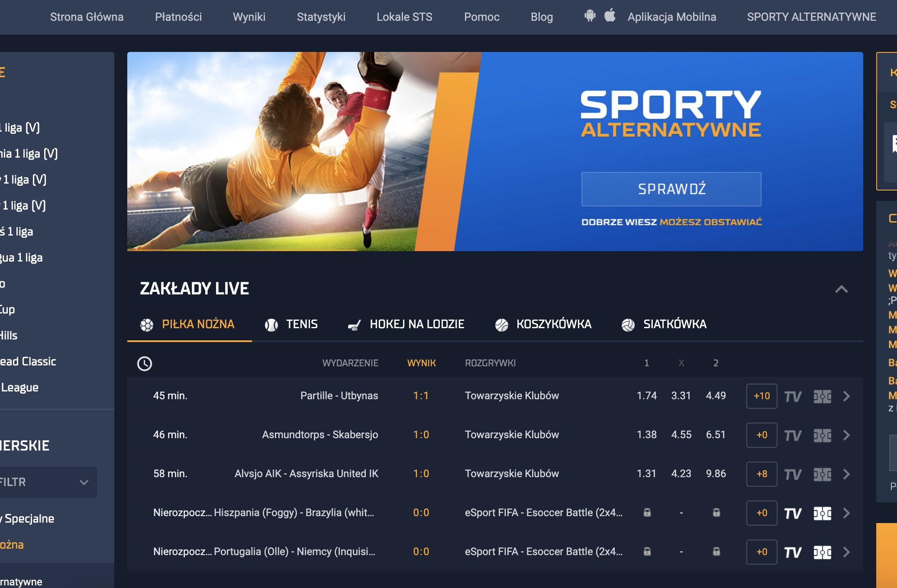Open pitch tracker for Partille - Utbynas
This screenshot has height=588, width=897.
pyautogui.click(x=822, y=396)
